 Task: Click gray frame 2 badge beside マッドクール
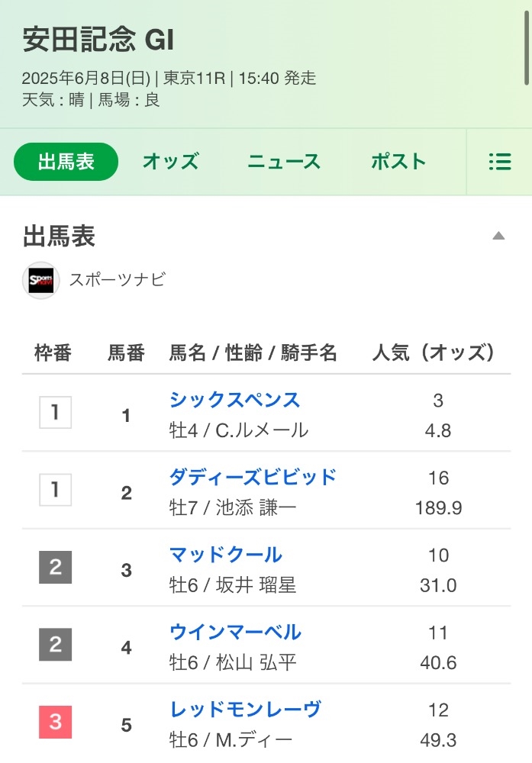55,568
